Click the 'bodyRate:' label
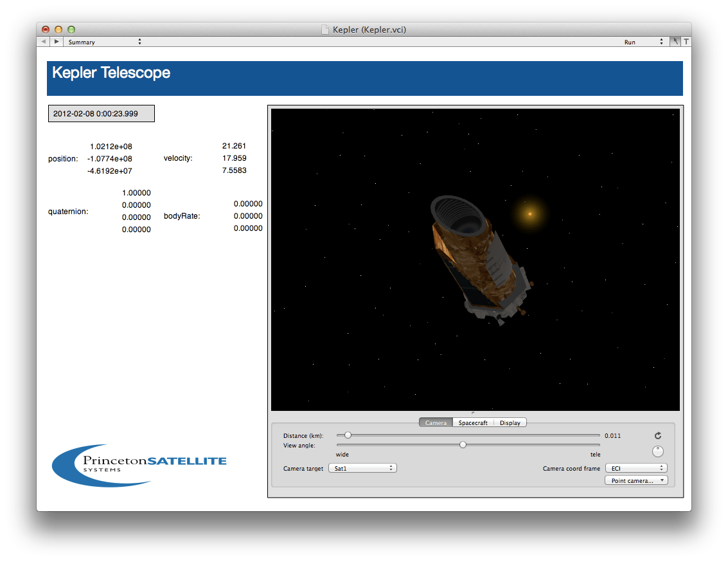 [182, 216]
